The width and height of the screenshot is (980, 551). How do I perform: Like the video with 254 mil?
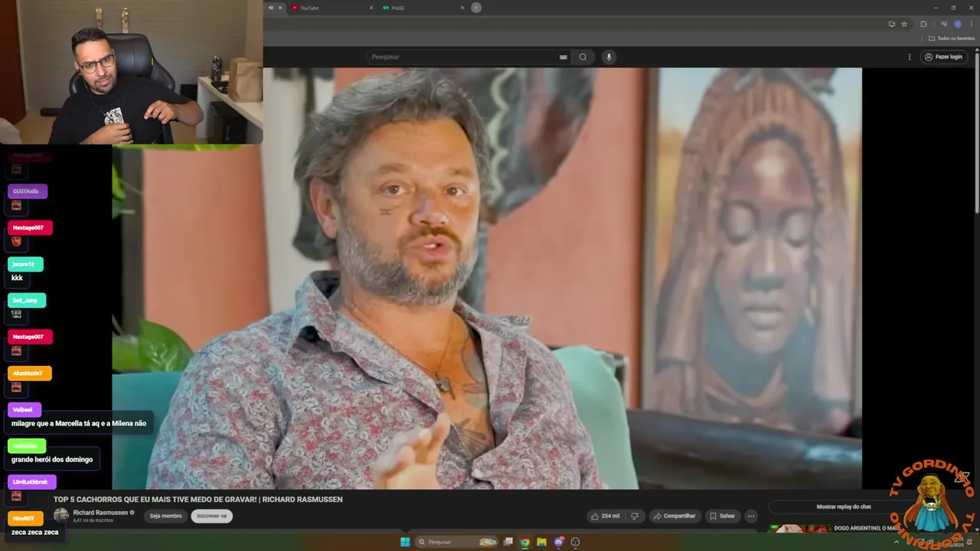tap(606, 516)
